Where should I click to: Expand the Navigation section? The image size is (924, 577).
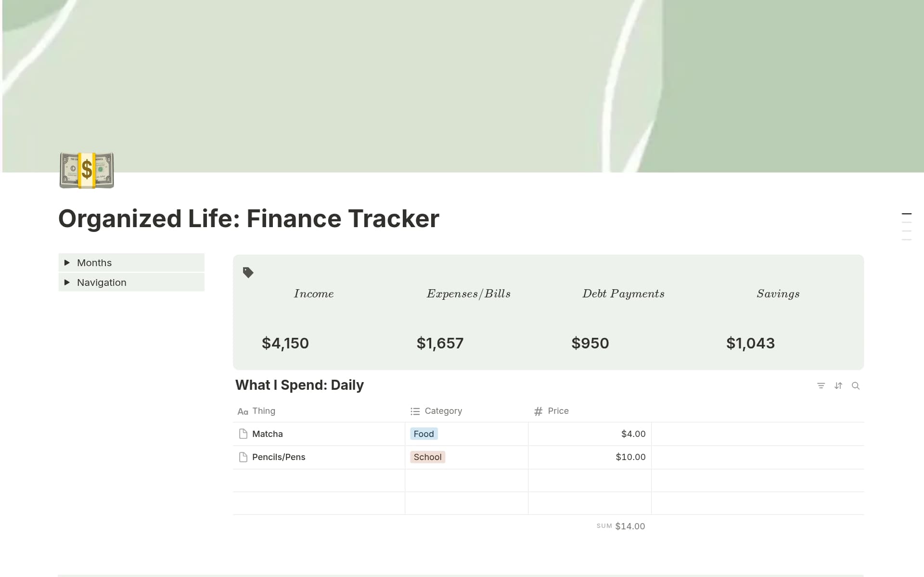[67, 282]
